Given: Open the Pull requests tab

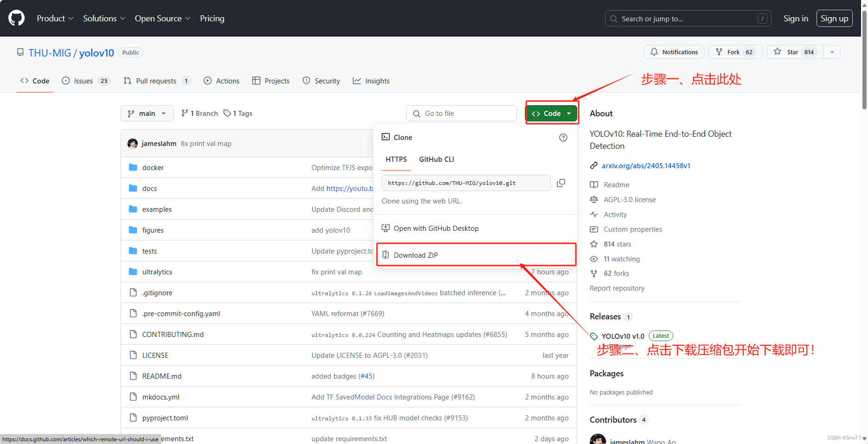Looking at the screenshot, I should pos(157,81).
